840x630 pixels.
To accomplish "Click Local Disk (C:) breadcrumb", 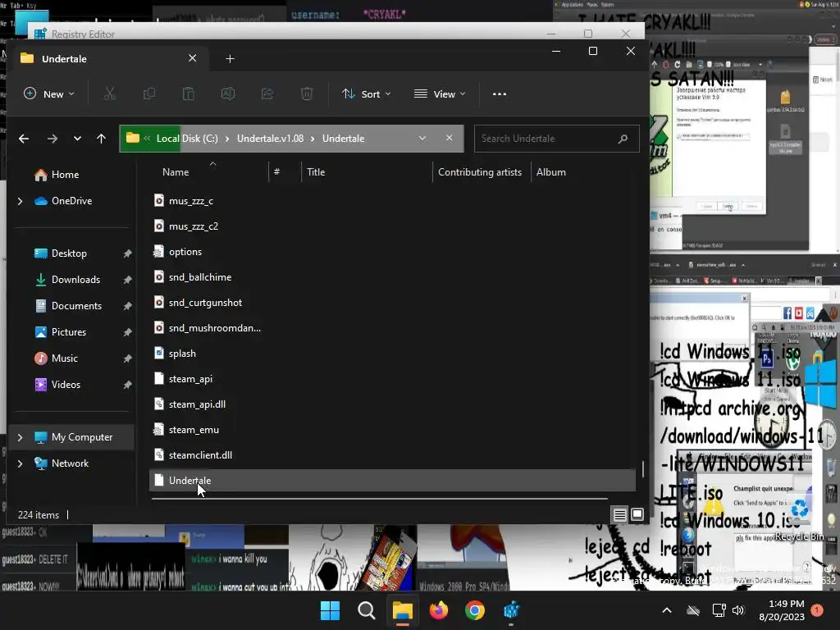I will [187, 138].
